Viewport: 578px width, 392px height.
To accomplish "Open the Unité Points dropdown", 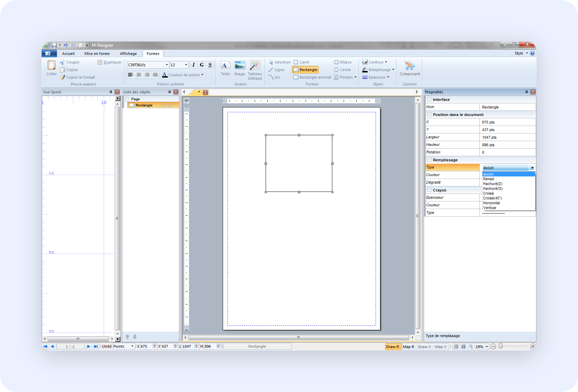I will tap(132, 346).
